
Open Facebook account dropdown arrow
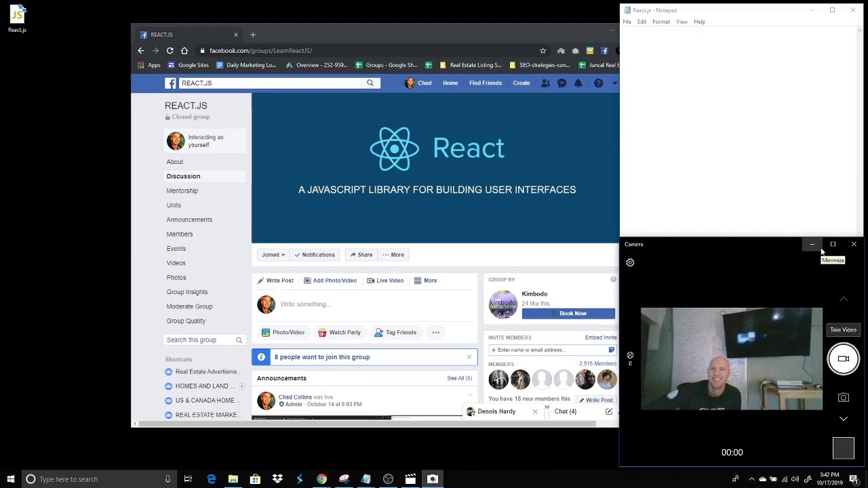[x=614, y=83]
